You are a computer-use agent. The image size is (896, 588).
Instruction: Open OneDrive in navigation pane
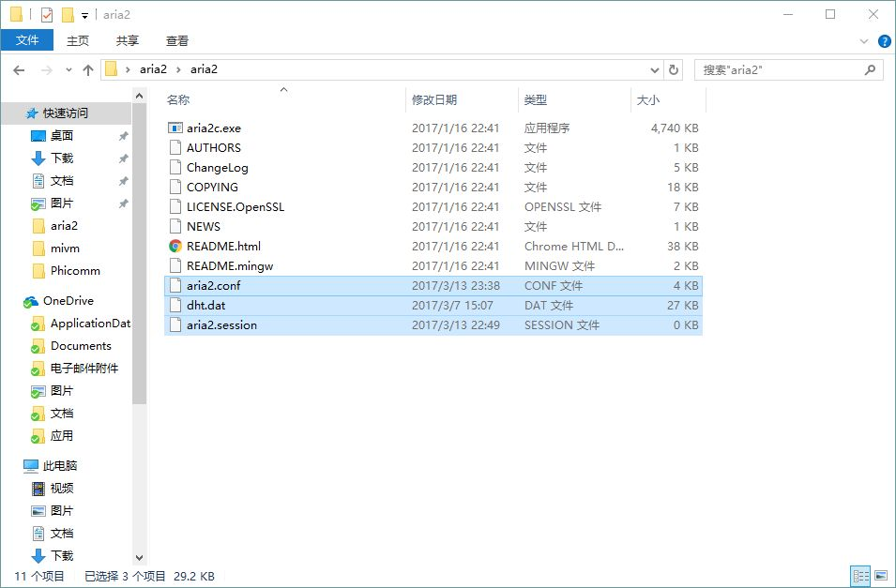[x=58, y=301]
